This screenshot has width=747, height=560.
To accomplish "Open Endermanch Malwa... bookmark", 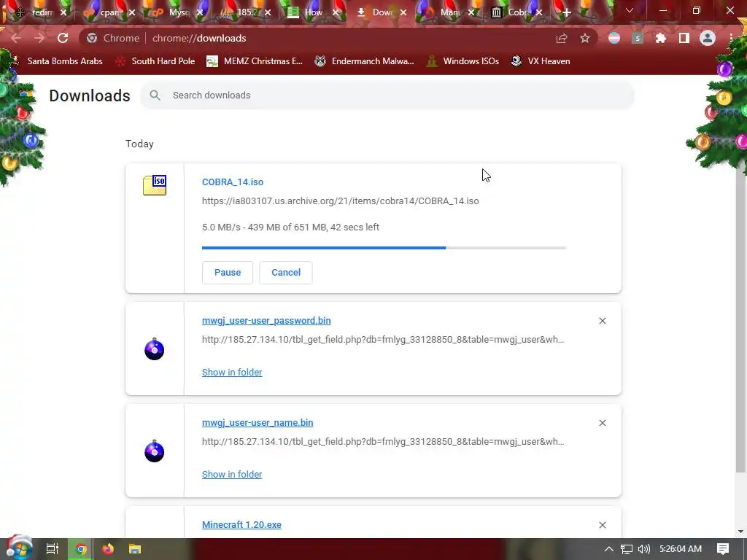I will [365, 61].
